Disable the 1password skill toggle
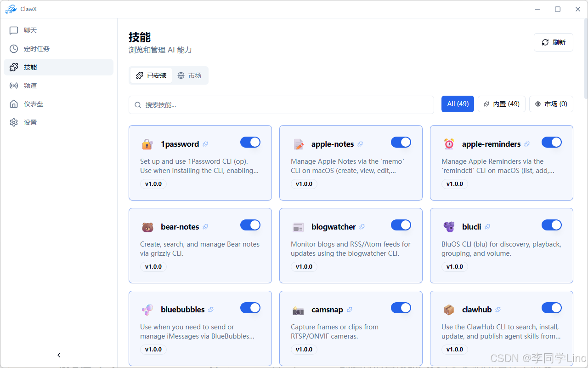This screenshot has height=368, width=588. (250, 142)
